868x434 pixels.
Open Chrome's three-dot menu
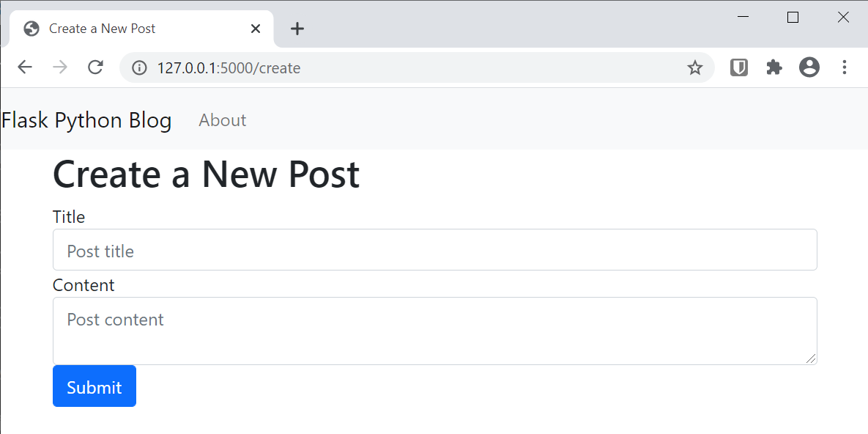click(845, 67)
